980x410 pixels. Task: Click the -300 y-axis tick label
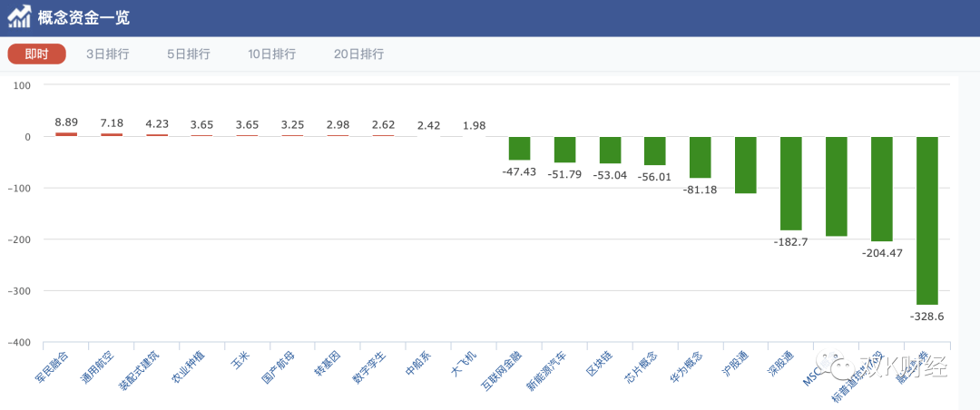click(x=20, y=291)
